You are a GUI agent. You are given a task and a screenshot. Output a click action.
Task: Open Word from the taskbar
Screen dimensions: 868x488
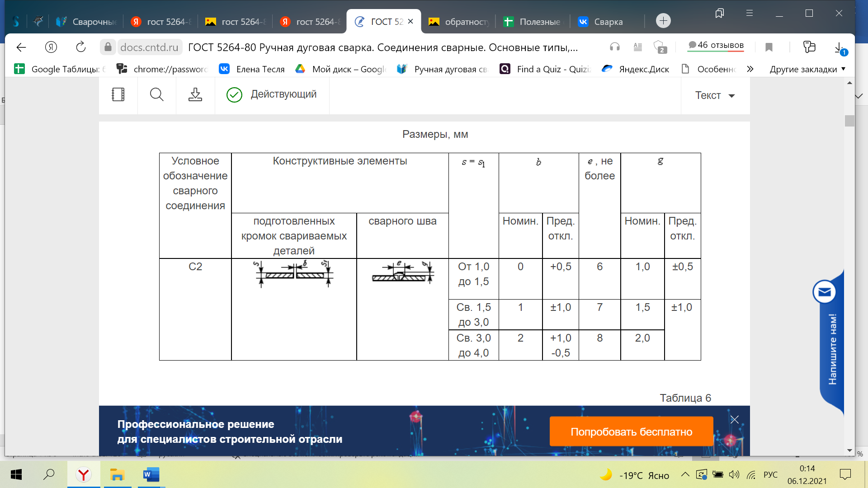pyautogui.click(x=151, y=475)
